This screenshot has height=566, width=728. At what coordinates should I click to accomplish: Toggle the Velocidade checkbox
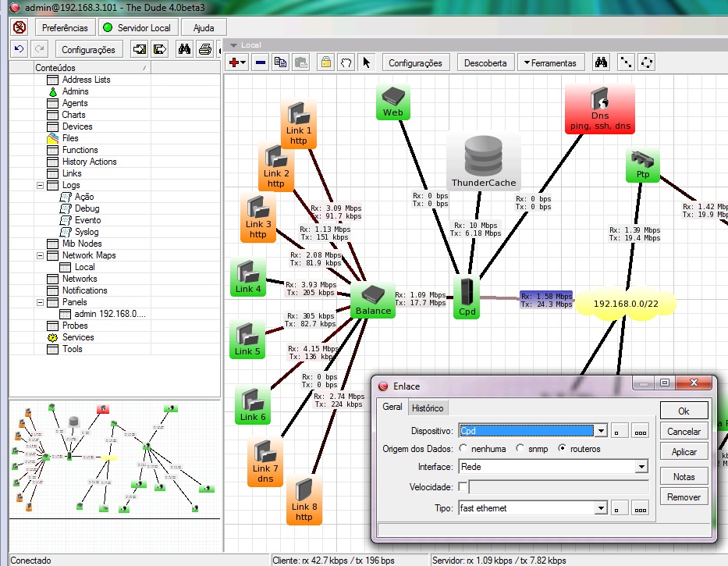(463, 486)
